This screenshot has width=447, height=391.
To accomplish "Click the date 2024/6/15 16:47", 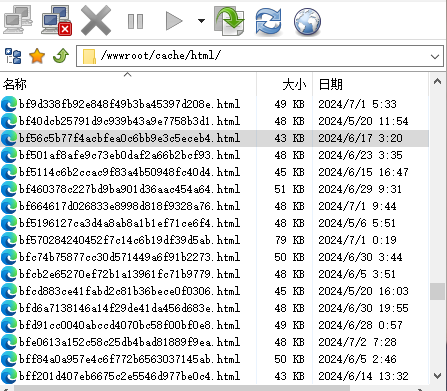I will tap(363, 172).
